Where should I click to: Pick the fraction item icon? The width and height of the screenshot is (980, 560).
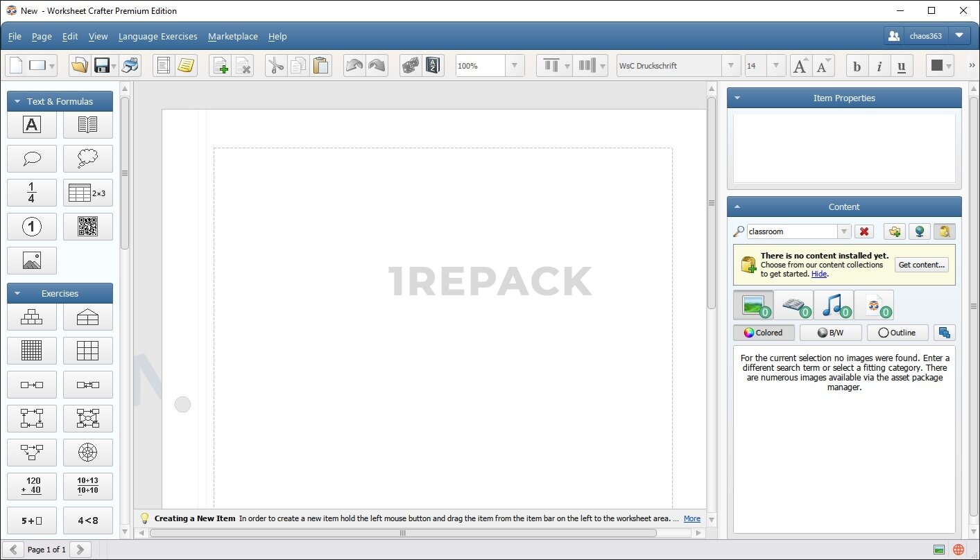[x=32, y=193]
